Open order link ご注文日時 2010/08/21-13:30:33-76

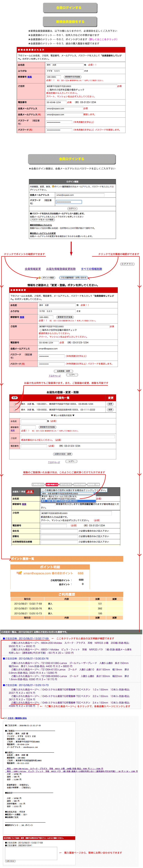coord(26,658)
